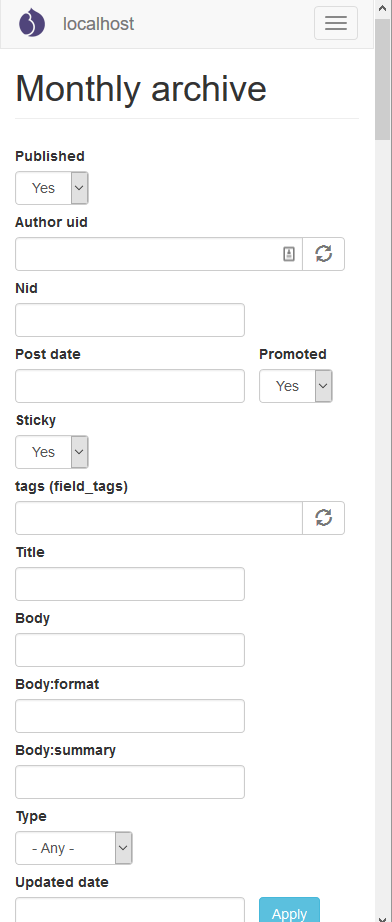
Task: Click the Body text field
Action: pyautogui.click(x=130, y=650)
